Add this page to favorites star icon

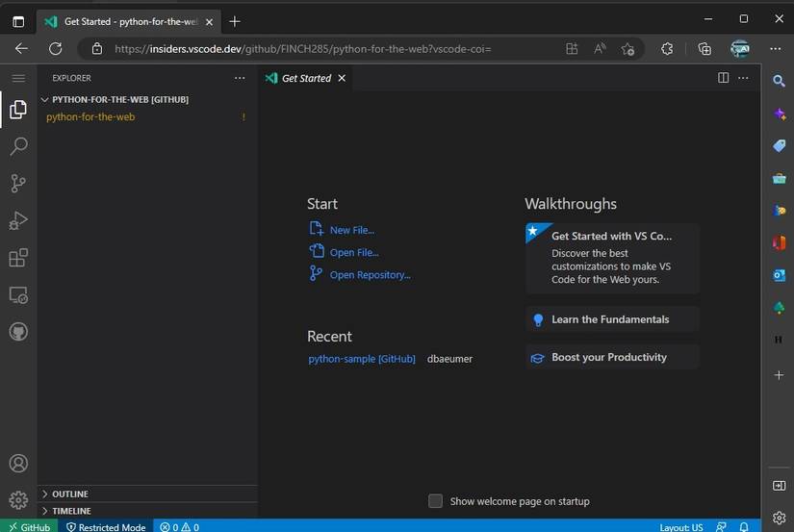coord(628,49)
